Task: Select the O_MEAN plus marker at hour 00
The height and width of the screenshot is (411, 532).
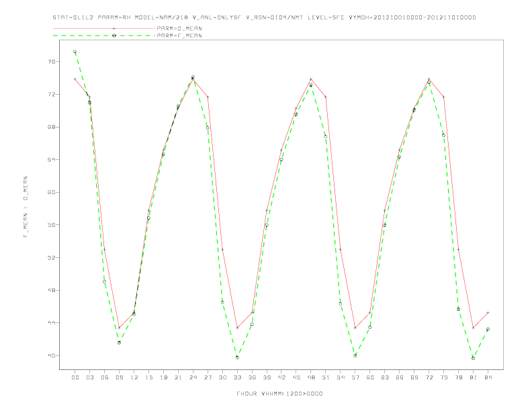Action: (75, 79)
